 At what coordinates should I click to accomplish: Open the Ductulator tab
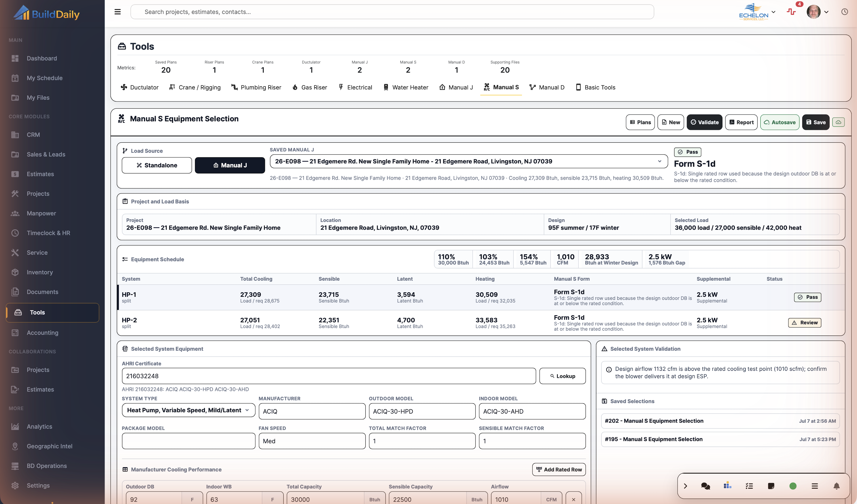[139, 87]
